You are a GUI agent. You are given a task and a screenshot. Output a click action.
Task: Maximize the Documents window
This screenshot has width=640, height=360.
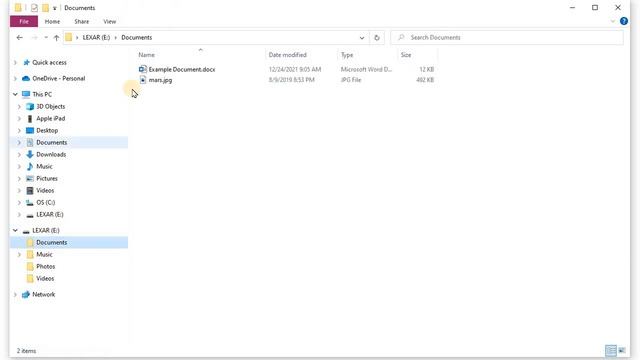pos(595,8)
